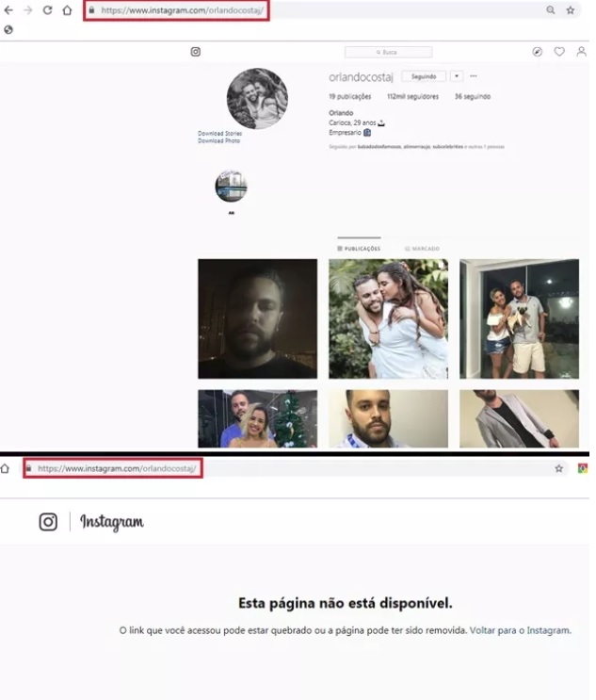
Task: Click the Instagram camera logo on error page
Action: (48, 521)
